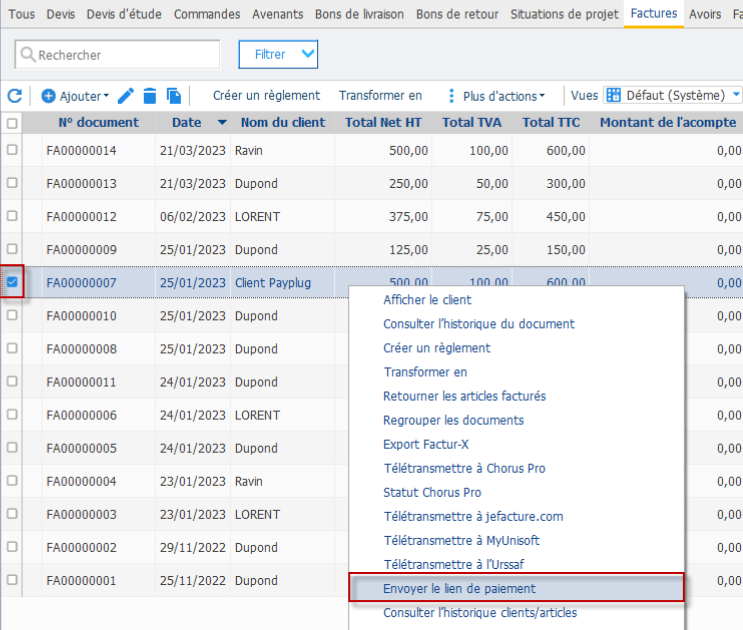743x630 pixels.
Task: Choose Télétransmettre à Chorus Pro
Action: point(464,468)
